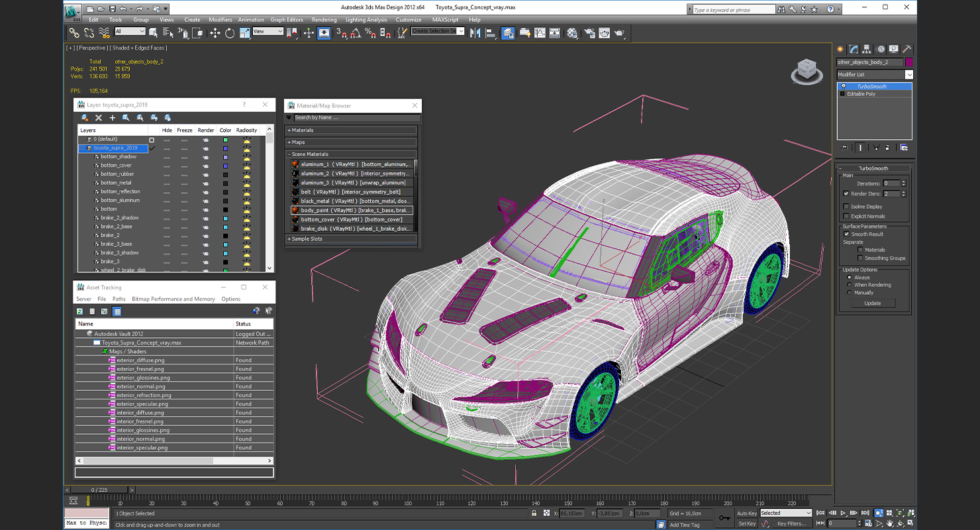
Task: Click the Set Key button
Action: (746, 523)
